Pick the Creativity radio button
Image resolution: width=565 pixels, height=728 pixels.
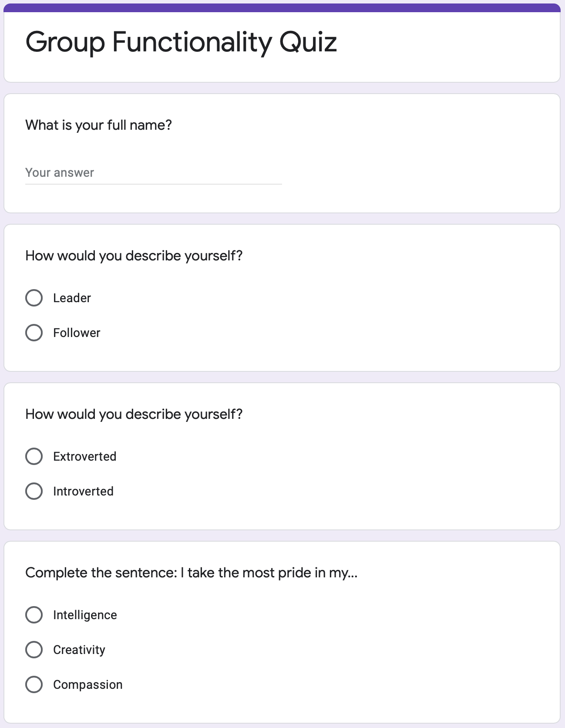[x=34, y=650]
